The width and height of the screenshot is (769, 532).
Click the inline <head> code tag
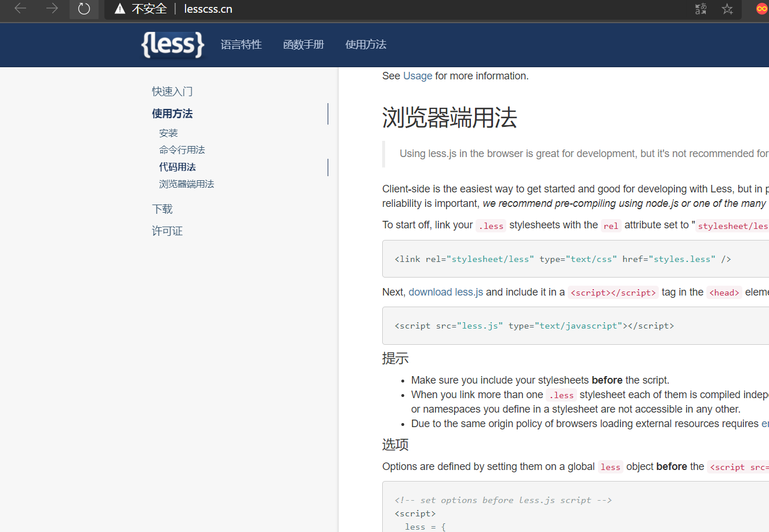coord(724,293)
